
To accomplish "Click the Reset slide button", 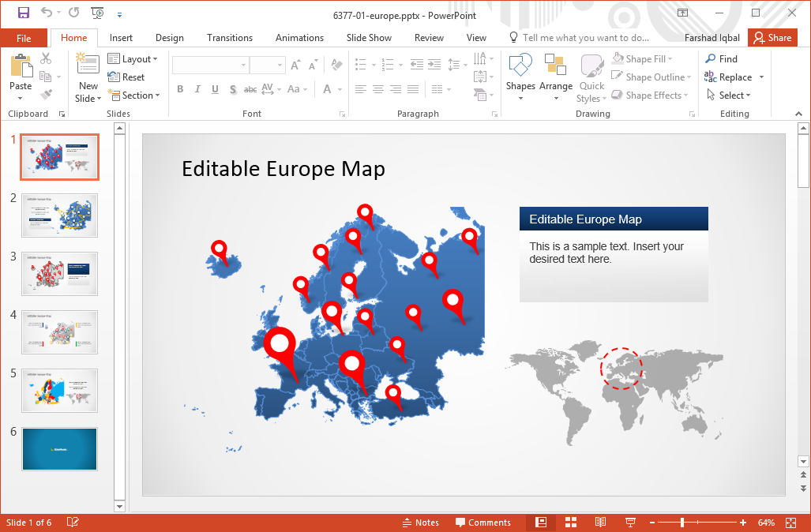I will (x=126, y=77).
